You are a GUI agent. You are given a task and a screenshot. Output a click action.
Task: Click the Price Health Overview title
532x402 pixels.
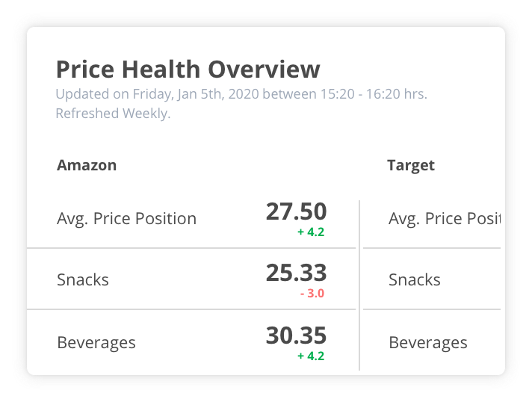188,69
